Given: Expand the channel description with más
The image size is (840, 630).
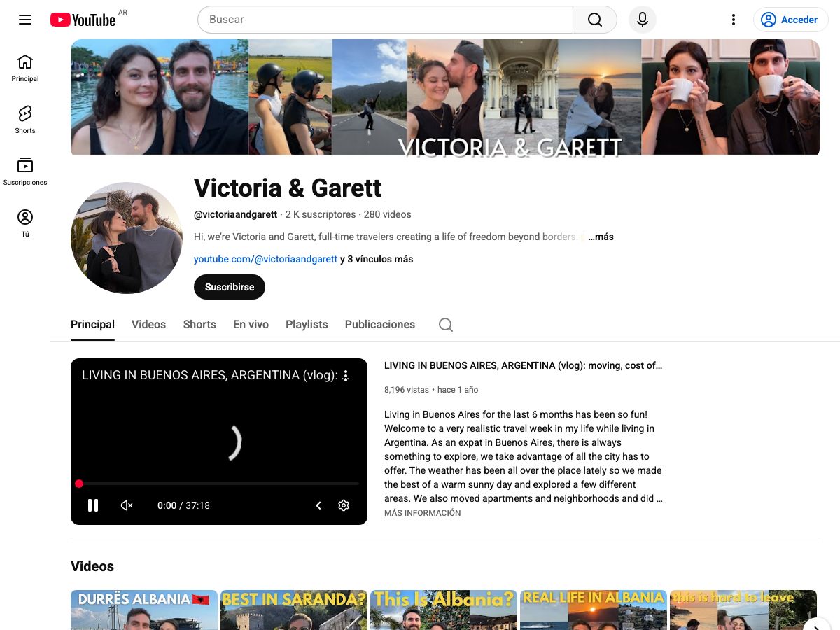Looking at the screenshot, I should tap(601, 237).
